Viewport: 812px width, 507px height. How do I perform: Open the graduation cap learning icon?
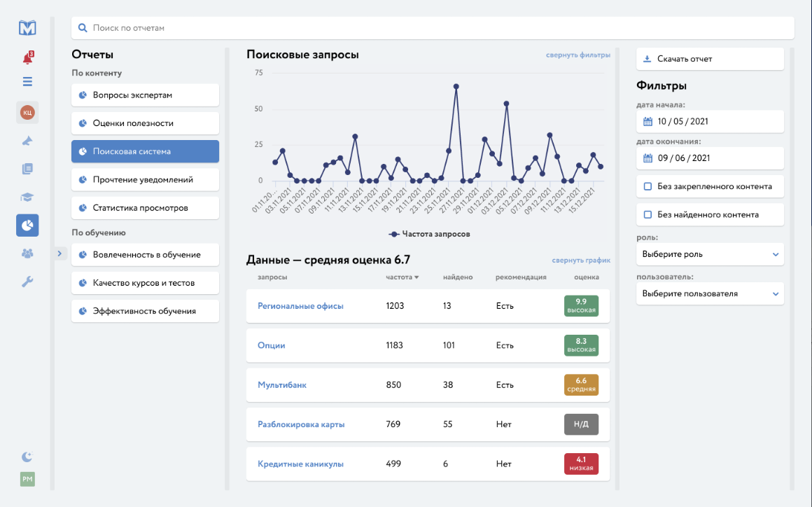click(27, 197)
